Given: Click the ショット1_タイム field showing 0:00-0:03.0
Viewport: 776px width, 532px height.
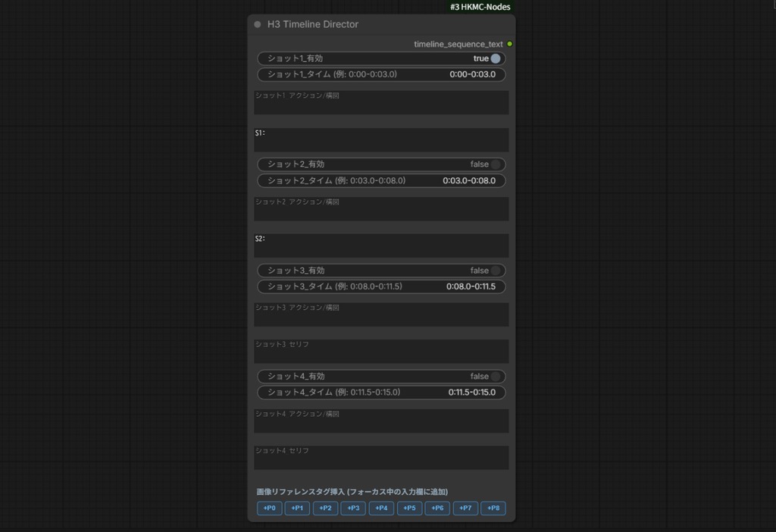Looking at the screenshot, I should pos(381,74).
